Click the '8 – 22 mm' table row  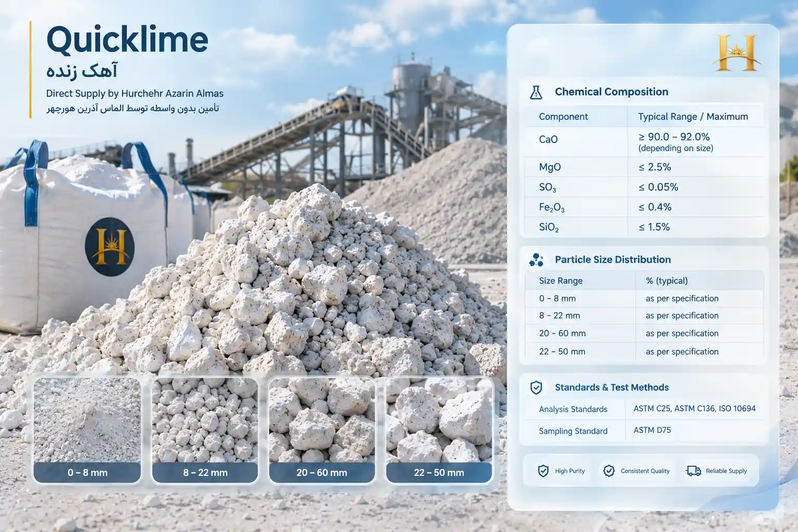click(644, 316)
